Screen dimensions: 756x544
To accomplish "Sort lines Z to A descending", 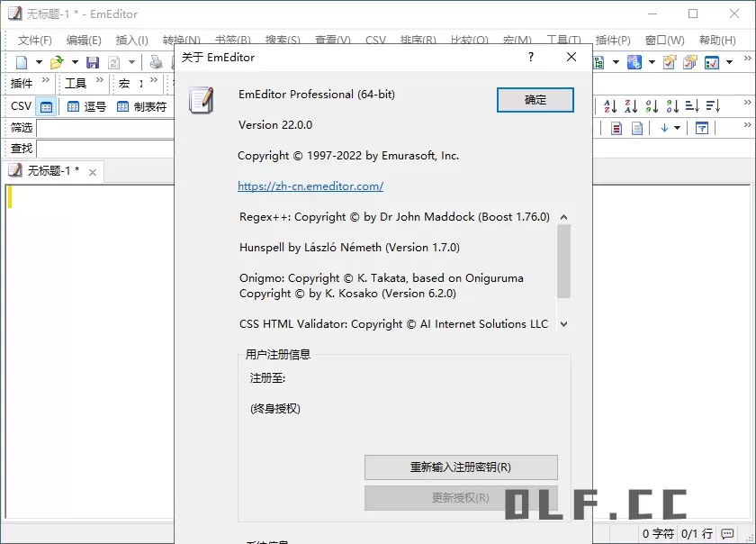I will pyautogui.click(x=633, y=106).
